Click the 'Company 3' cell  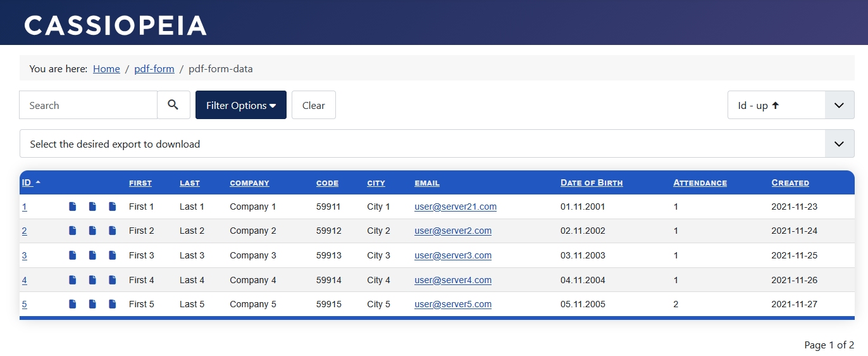(x=253, y=255)
